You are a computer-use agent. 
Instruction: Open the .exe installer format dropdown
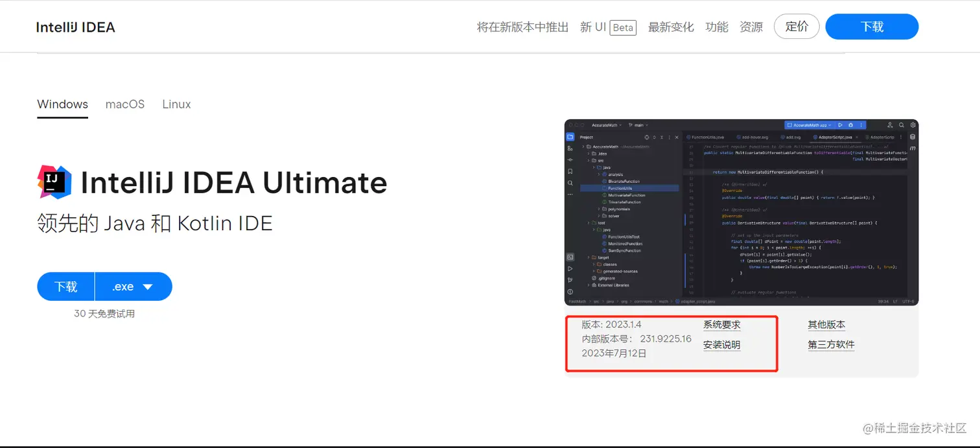pos(134,287)
